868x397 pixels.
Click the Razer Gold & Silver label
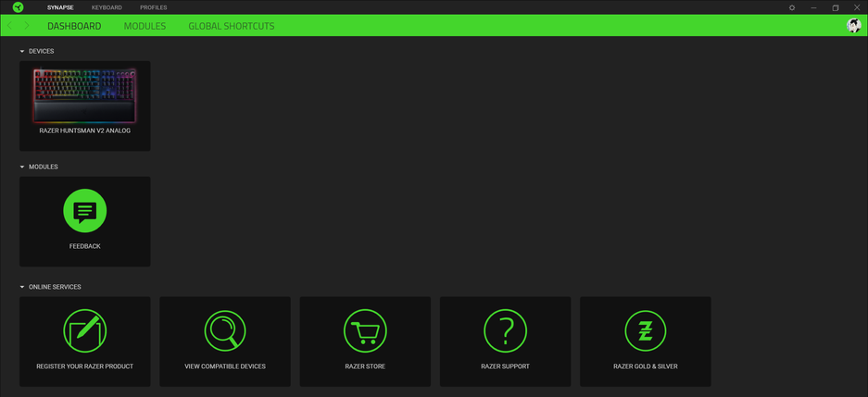[x=645, y=366]
